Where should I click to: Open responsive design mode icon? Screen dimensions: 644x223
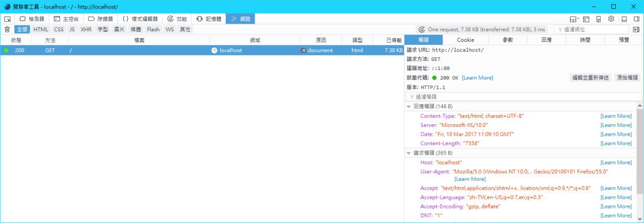coord(599,19)
